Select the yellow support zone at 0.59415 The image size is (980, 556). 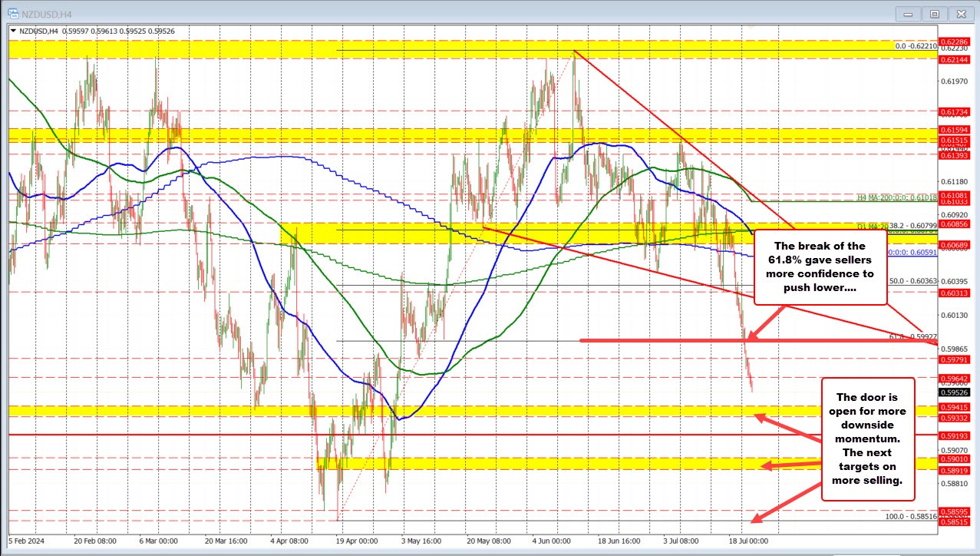point(460,412)
